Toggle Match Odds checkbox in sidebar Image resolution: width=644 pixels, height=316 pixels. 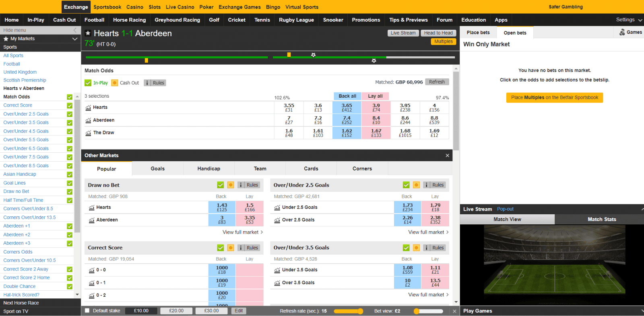coord(70,97)
